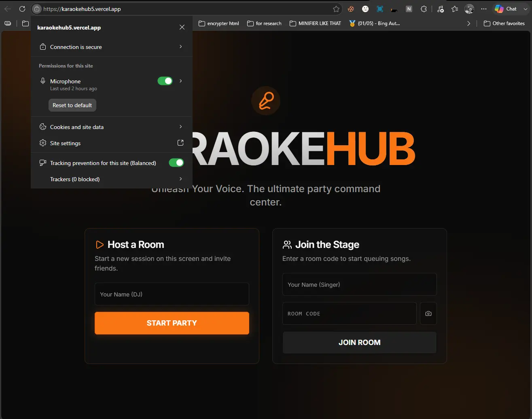Expand the Connection is secure chevron
This screenshot has width=532, height=419.
(180, 47)
